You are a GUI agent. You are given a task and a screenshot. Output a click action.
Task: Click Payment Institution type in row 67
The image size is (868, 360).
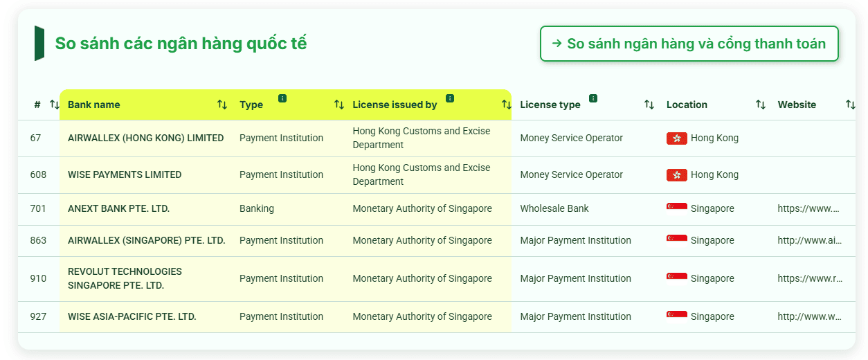(281, 138)
